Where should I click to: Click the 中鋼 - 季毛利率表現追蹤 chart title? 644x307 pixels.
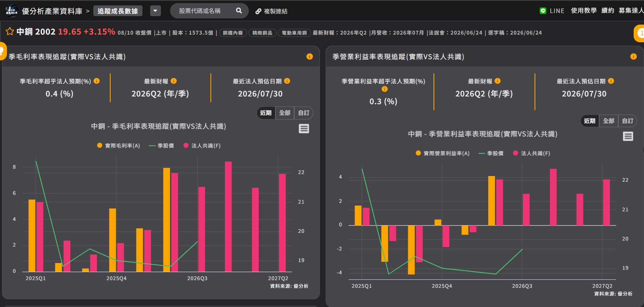click(x=159, y=126)
